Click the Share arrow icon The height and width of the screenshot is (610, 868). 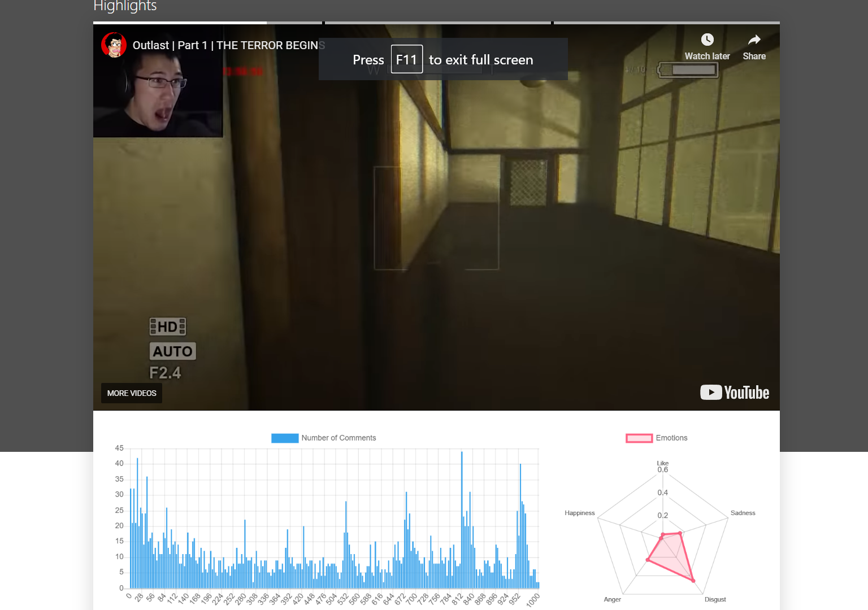(x=754, y=40)
